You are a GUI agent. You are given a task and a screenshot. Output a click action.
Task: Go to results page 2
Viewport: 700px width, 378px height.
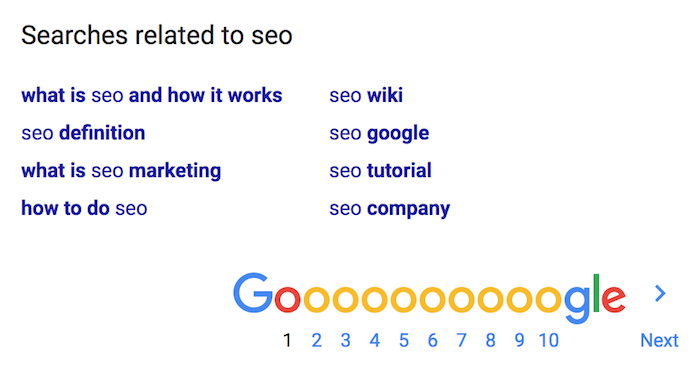point(317,341)
